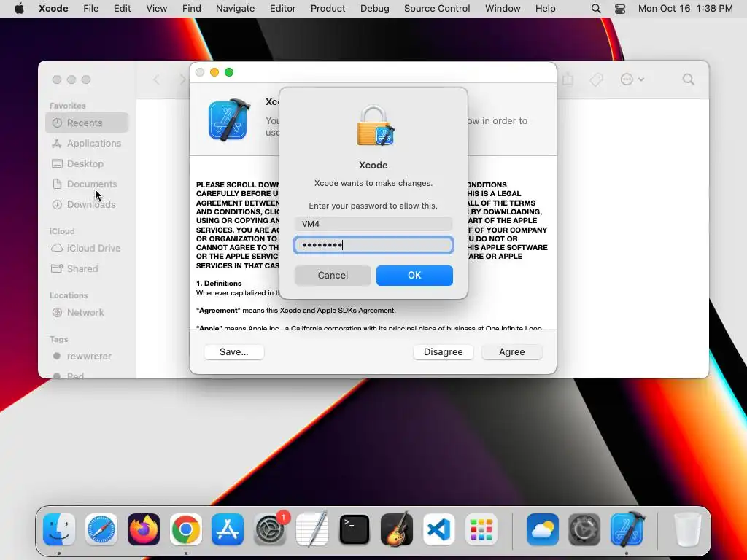Open the Finder more actions dropdown
Screen dimensions: 747x560
tap(632, 79)
